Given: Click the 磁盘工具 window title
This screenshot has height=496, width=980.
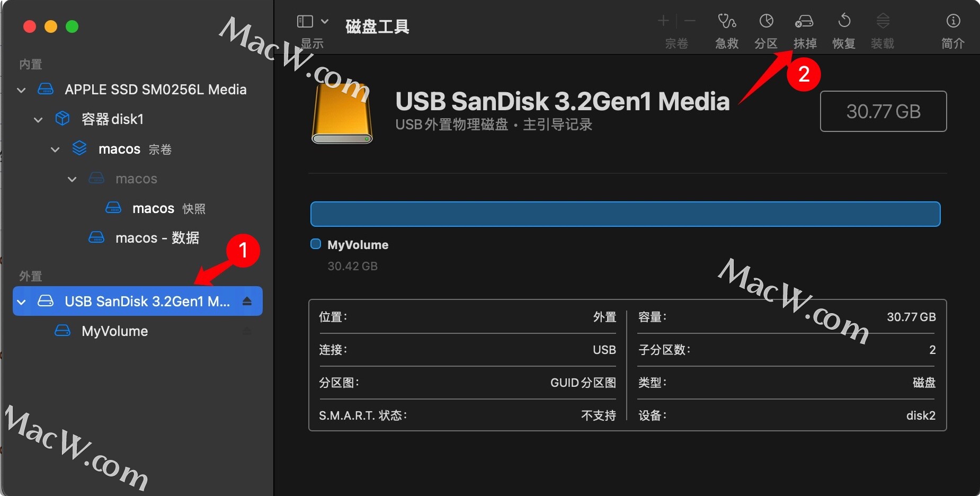Looking at the screenshot, I should [x=377, y=26].
